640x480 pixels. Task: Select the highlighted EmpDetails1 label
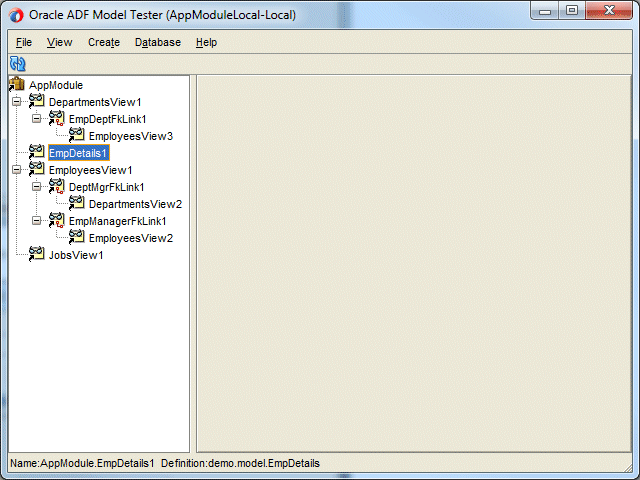pos(79,153)
